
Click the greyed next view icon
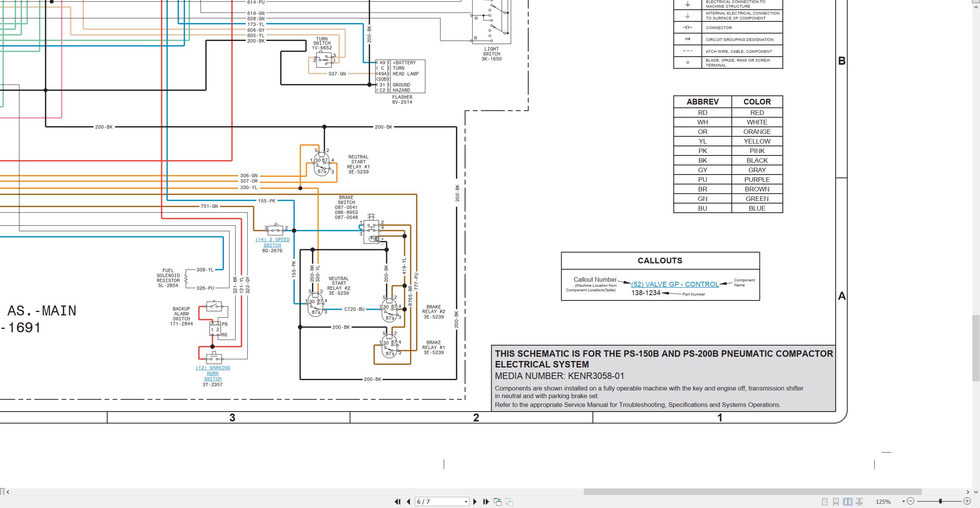[x=509, y=501]
